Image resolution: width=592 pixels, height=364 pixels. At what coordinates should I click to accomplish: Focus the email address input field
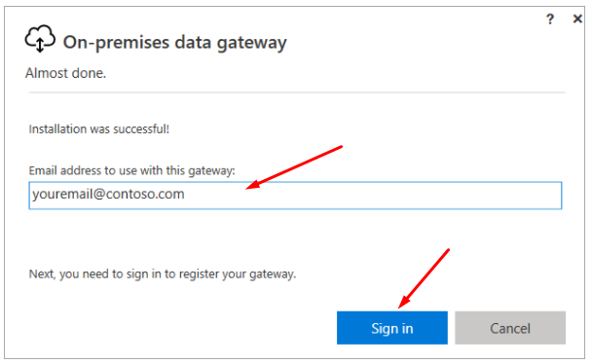click(295, 196)
